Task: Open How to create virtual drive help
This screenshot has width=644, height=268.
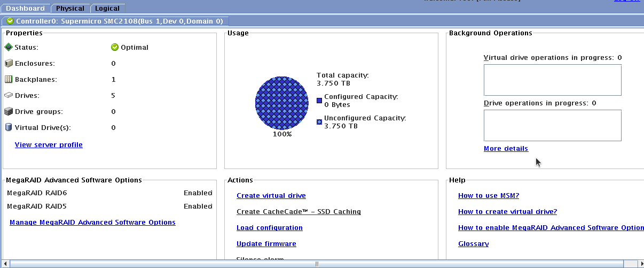Action: [507, 211]
